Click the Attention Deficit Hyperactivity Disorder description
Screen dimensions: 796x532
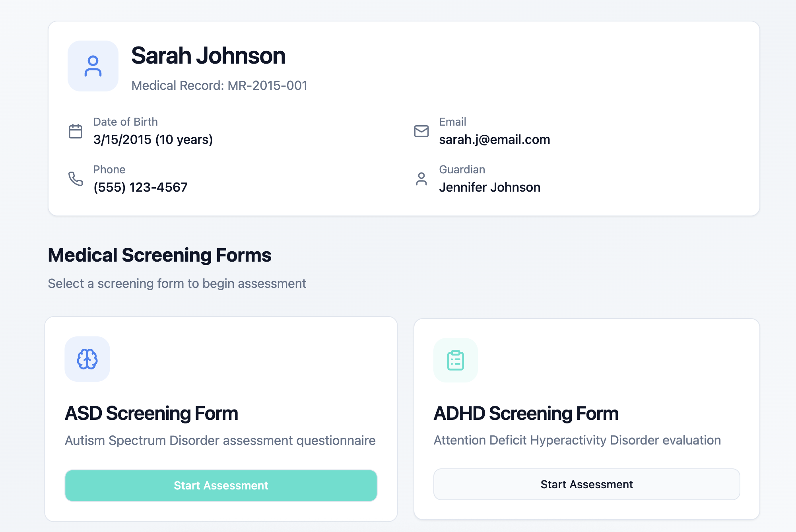tap(577, 440)
